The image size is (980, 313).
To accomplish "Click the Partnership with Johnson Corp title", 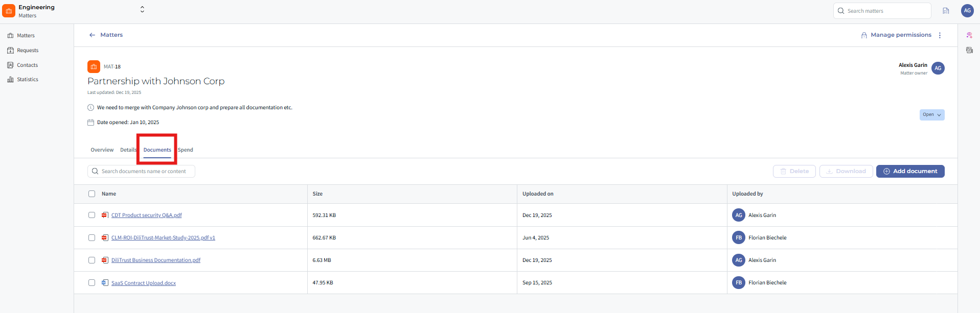I will (156, 81).
